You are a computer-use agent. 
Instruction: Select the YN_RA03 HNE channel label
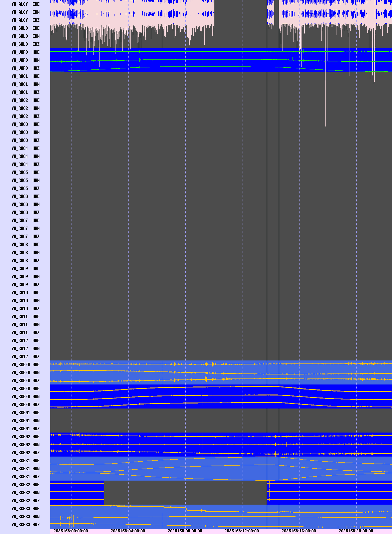pos(25,124)
